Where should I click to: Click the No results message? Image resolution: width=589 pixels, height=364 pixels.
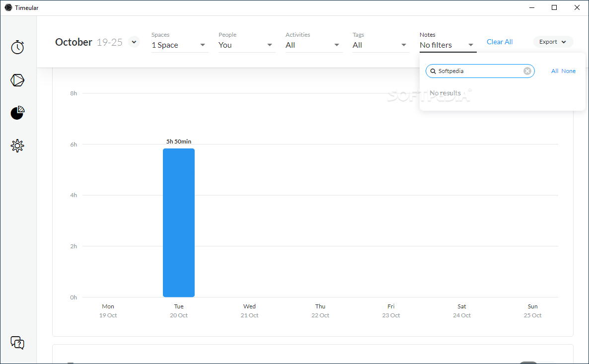point(445,93)
